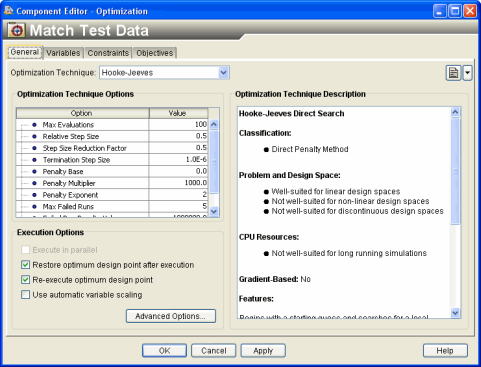Enable Use automatic variable scaling
The width and height of the screenshot is (481, 367).
pos(25,295)
